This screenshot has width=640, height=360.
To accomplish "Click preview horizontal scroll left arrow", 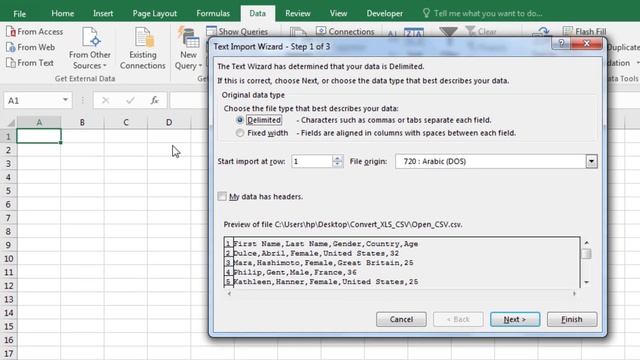I will click(x=229, y=293).
